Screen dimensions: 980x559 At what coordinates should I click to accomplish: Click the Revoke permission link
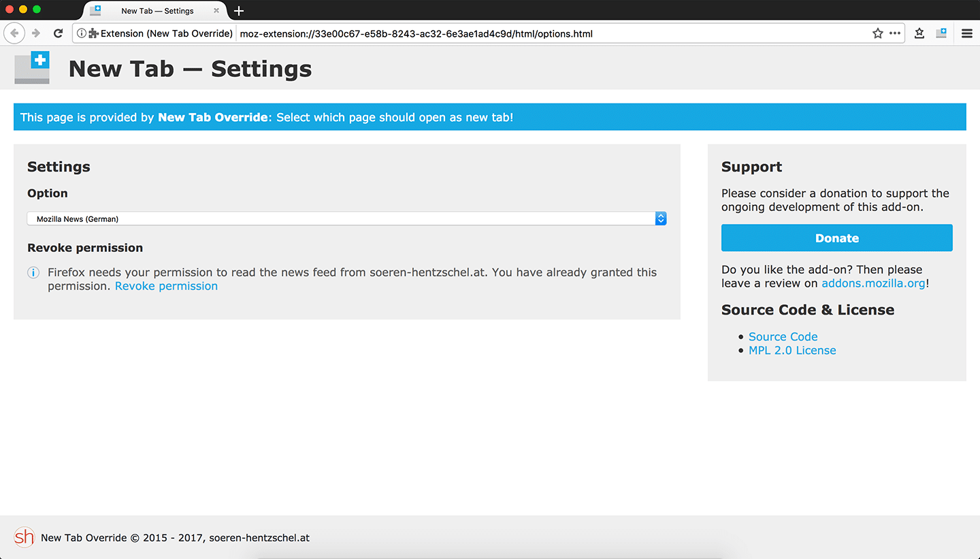point(166,286)
